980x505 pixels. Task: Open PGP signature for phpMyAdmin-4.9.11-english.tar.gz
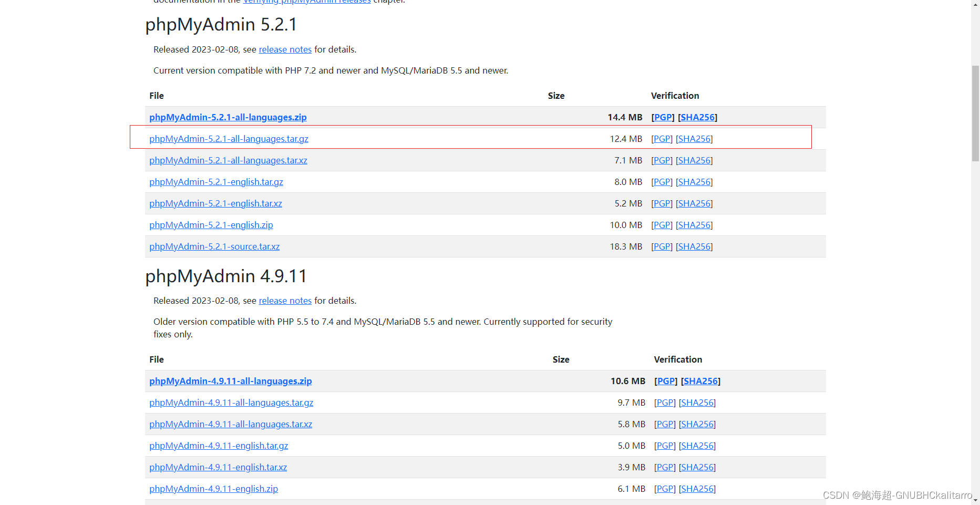665,446
